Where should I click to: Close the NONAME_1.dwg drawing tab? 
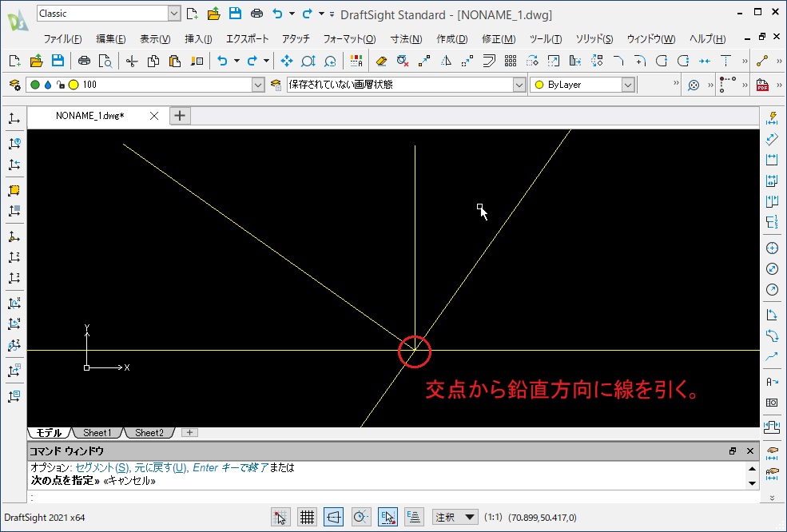coord(154,116)
